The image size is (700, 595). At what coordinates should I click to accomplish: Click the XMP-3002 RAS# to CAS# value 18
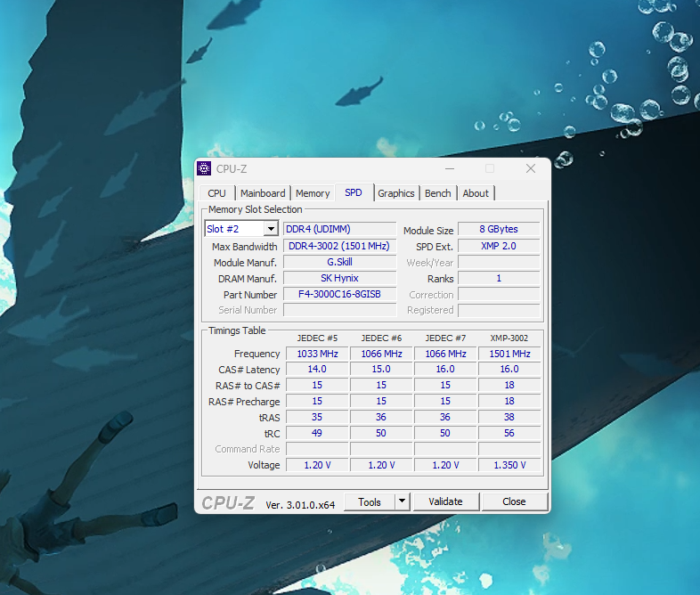(509, 385)
